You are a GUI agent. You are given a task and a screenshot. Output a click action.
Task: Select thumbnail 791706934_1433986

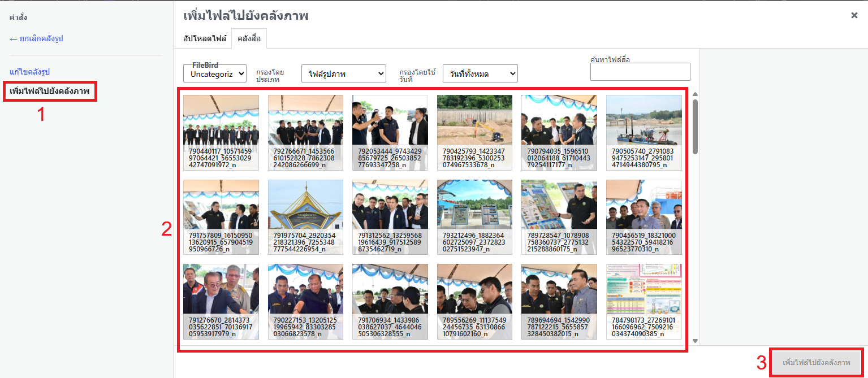pyautogui.click(x=390, y=302)
